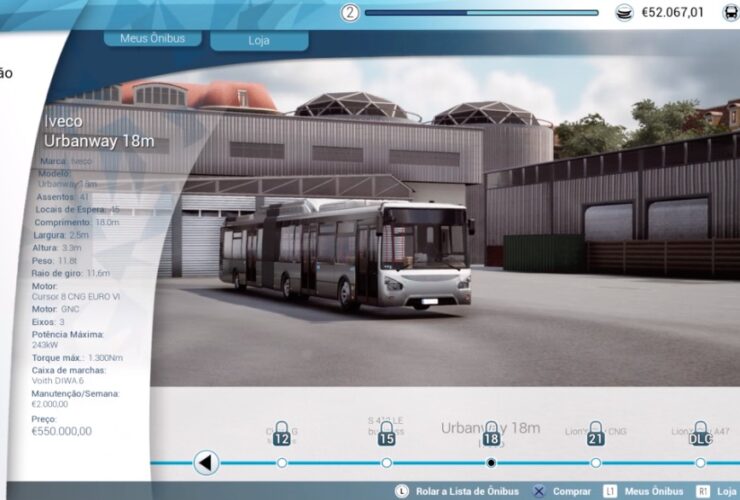Image resolution: width=740 pixels, height=500 pixels.
Task: Select the S 418 LE timeline dot
Action: coord(386,463)
